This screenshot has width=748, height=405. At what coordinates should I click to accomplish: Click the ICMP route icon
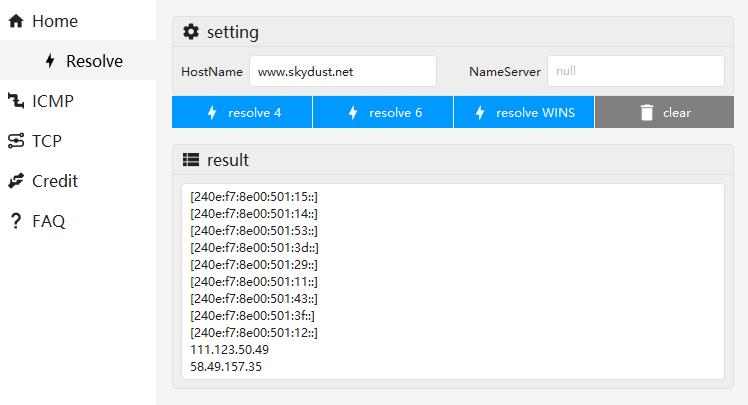(x=15, y=101)
